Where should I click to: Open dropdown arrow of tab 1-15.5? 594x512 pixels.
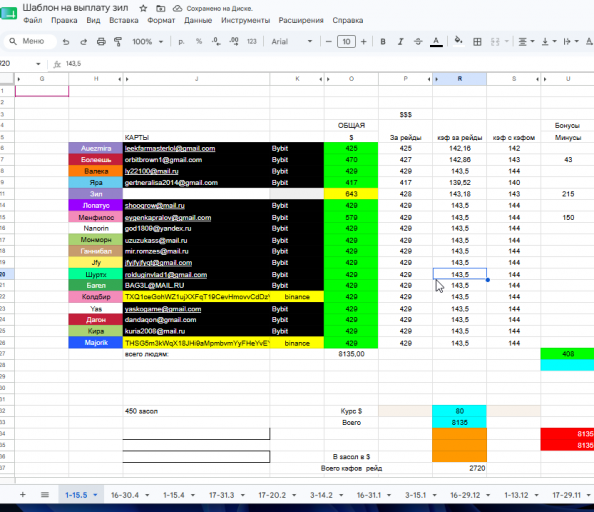pyautogui.click(x=95, y=495)
